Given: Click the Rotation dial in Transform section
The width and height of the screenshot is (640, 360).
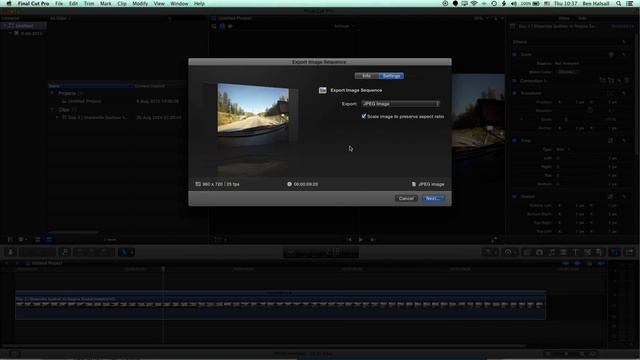Looking at the screenshot, I should (x=590, y=110).
